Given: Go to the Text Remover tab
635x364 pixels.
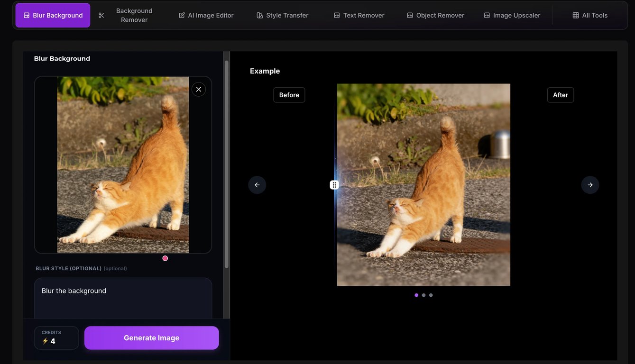Looking at the screenshot, I should pos(359,15).
